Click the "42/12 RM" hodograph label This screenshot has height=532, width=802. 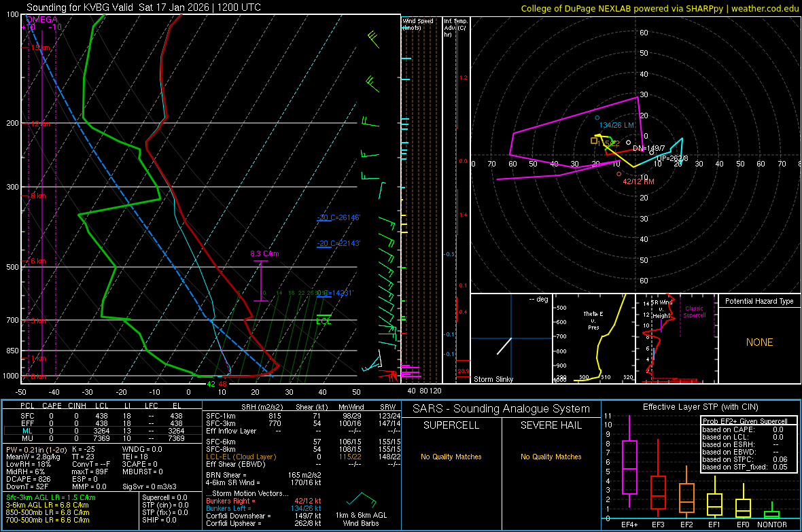[x=638, y=181]
